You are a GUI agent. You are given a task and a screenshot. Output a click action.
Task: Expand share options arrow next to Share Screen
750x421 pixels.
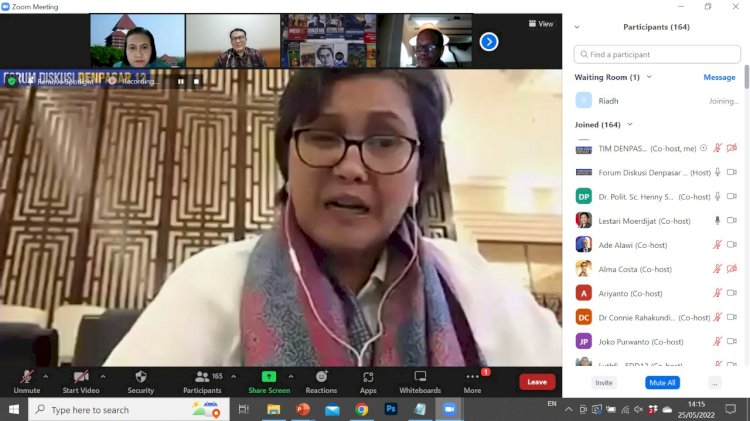coord(291,377)
